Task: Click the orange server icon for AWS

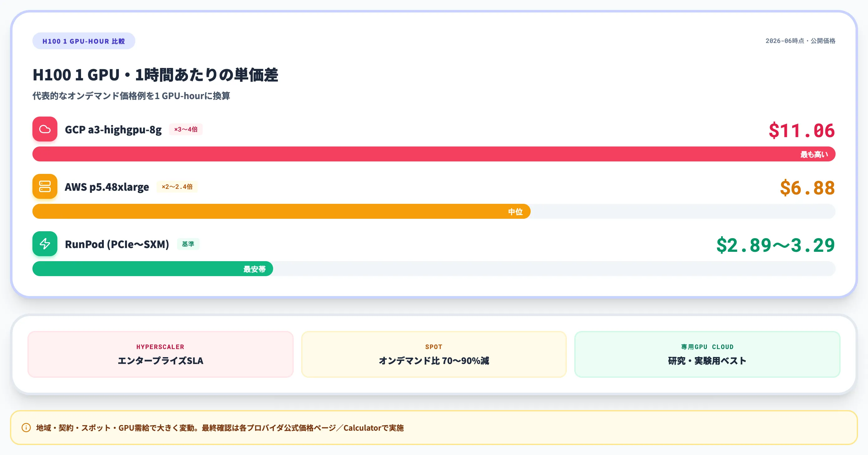Action: pyautogui.click(x=45, y=186)
